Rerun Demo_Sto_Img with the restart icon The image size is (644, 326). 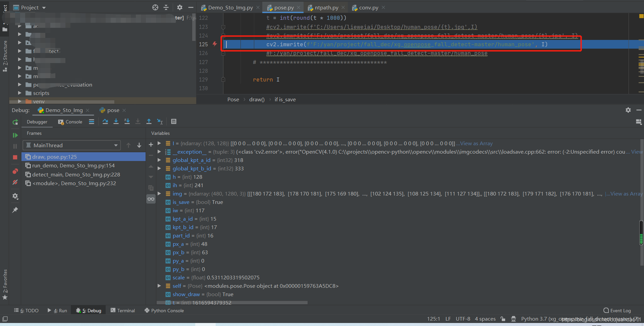click(15, 122)
